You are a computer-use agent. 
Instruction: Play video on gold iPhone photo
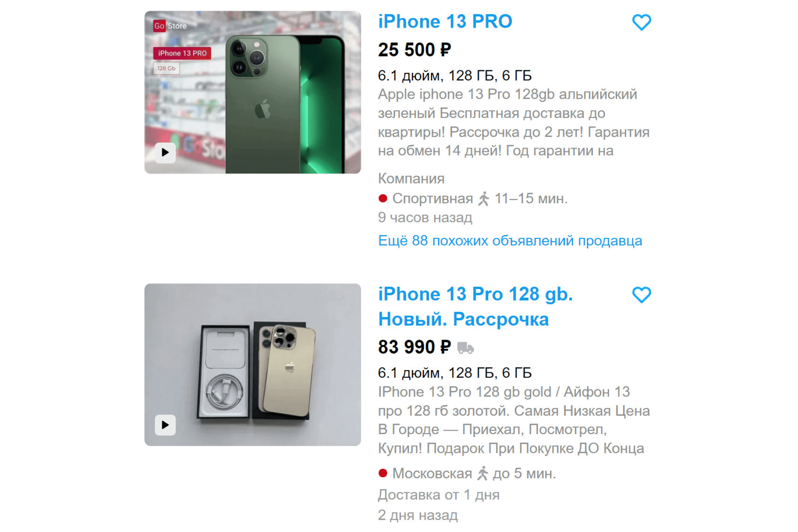click(x=165, y=425)
